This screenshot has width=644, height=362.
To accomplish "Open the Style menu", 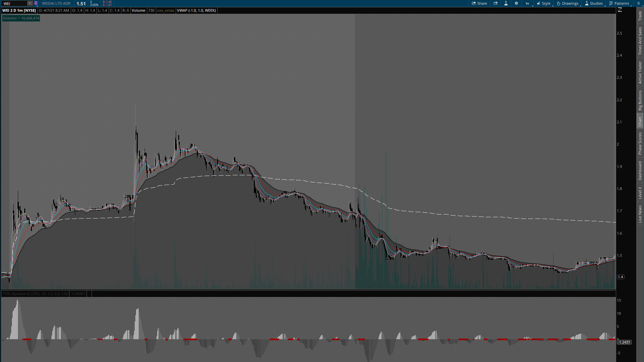I will point(544,3).
